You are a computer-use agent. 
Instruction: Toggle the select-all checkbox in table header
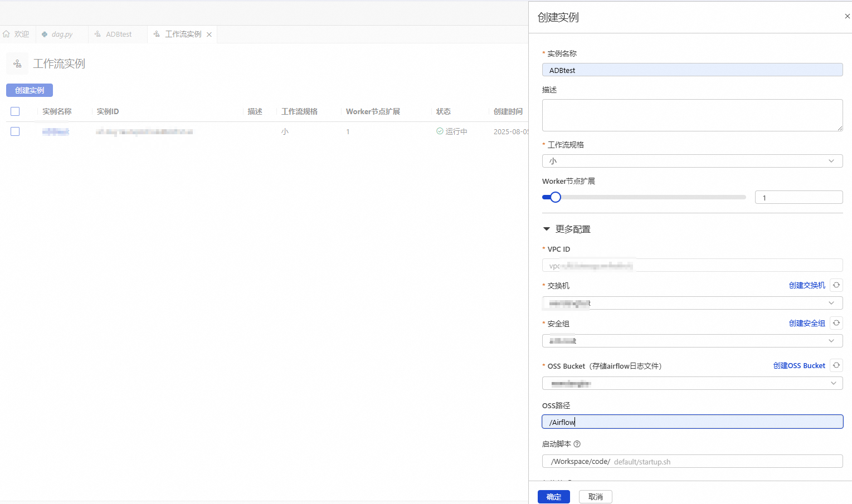pos(15,111)
